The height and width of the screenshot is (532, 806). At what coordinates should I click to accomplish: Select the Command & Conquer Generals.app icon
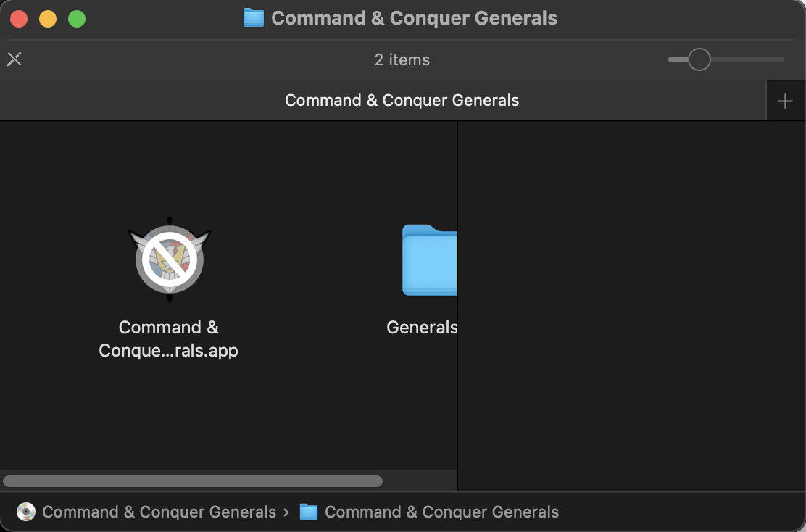pos(169,259)
